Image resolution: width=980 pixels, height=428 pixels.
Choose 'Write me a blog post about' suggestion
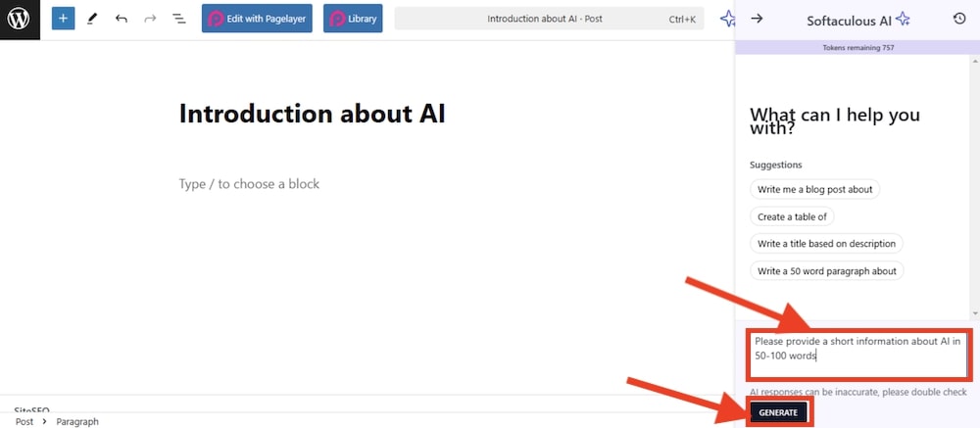coord(814,189)
